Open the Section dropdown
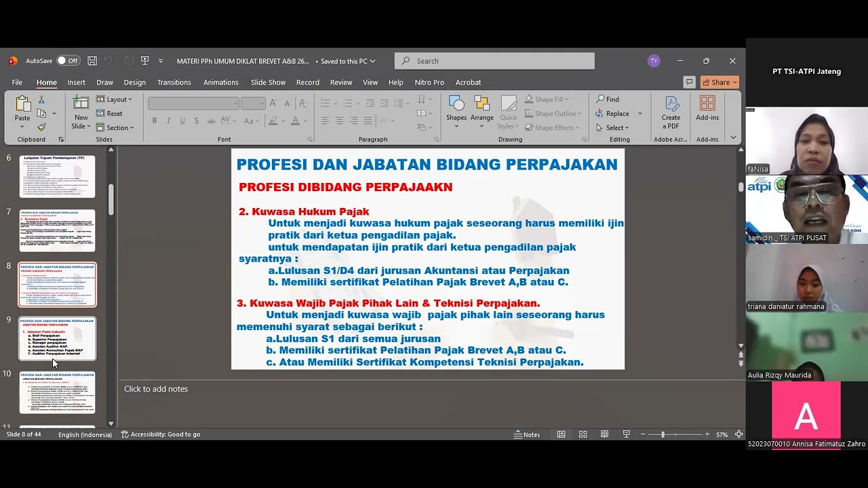This screenshot has height=488, width=868. pos(115,127)
